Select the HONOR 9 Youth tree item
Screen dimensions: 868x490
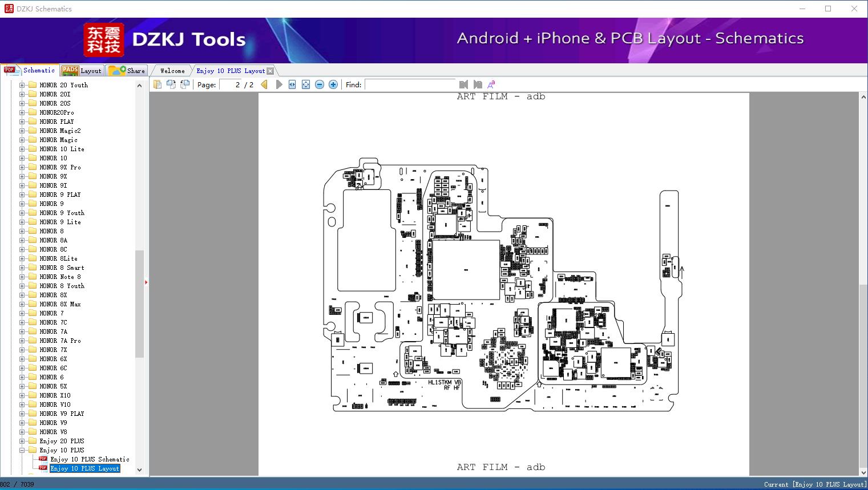(62, 213)
